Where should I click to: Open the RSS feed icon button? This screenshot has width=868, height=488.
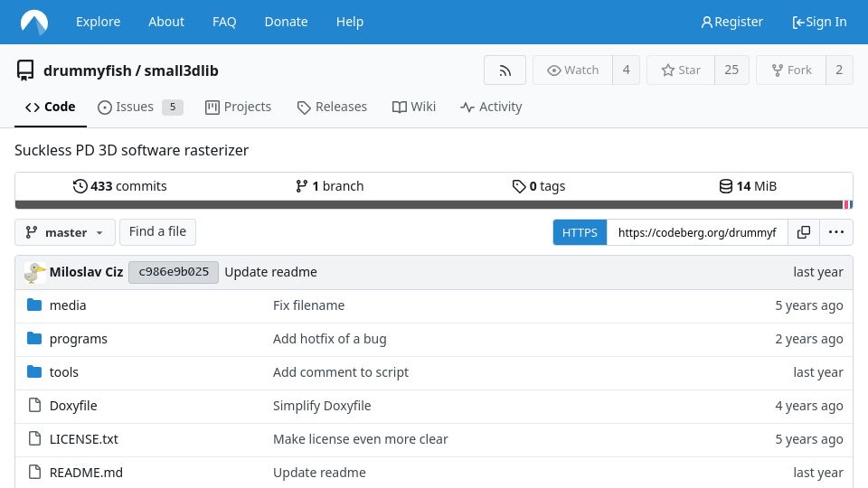[x=505, y=70]
